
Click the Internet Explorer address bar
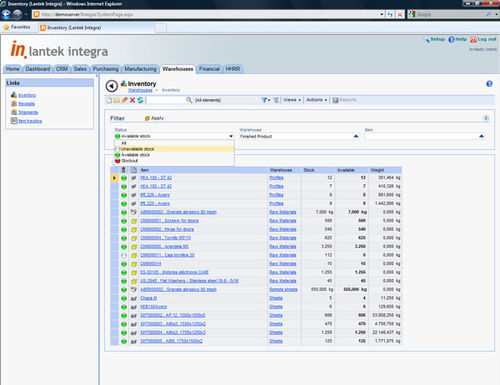[x=207, y=14]
